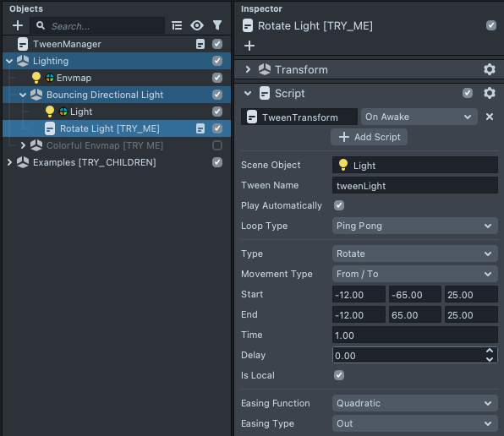The height and width of the screenshot is (436, 504).
Task: Open the Transform component gear settings
Action: [490, 69]
